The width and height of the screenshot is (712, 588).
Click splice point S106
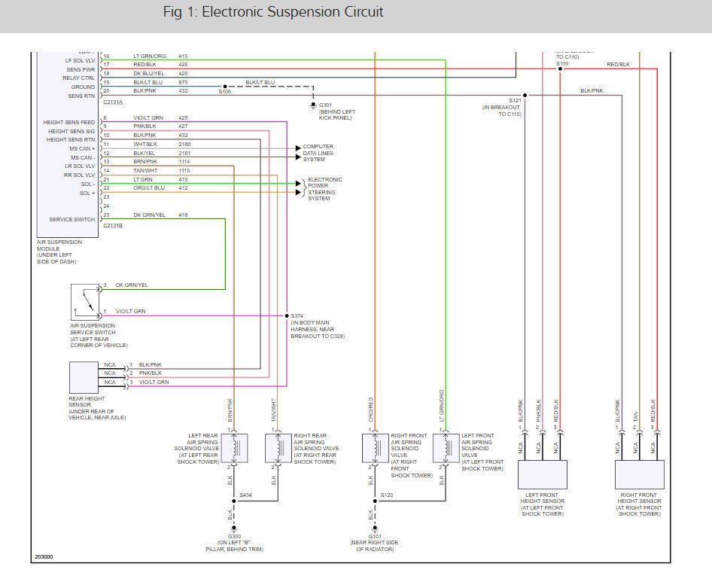[225, 87]
